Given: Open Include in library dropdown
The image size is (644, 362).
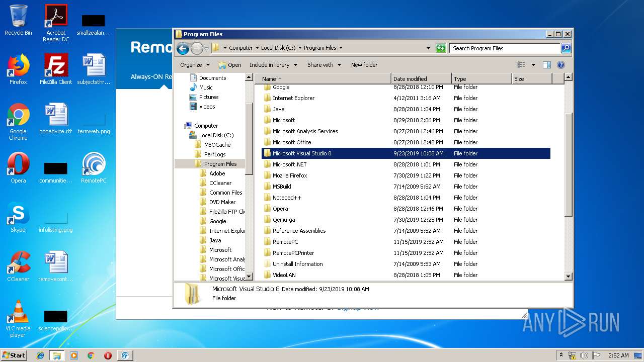Looking at the screenshot, I should coord(273,65).
